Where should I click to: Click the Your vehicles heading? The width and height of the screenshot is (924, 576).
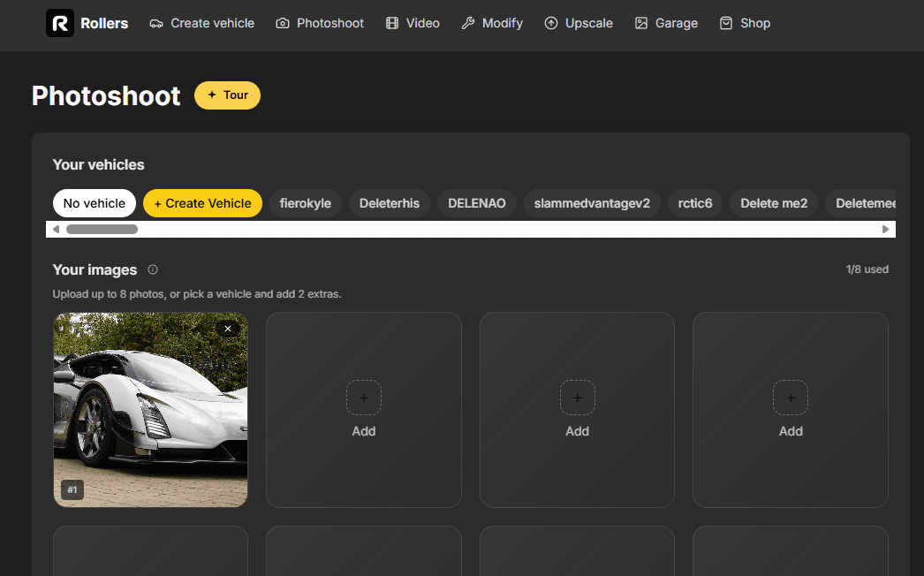click(98, 164)
